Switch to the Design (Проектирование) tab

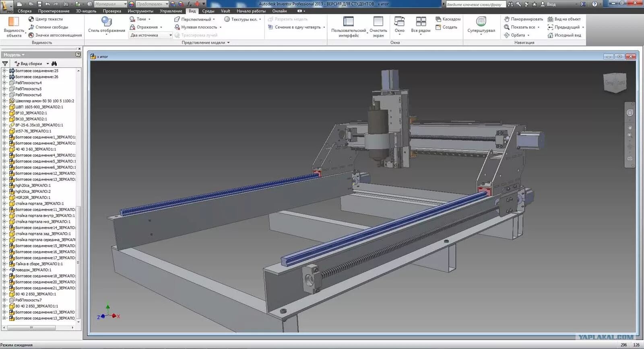(54, 11)
